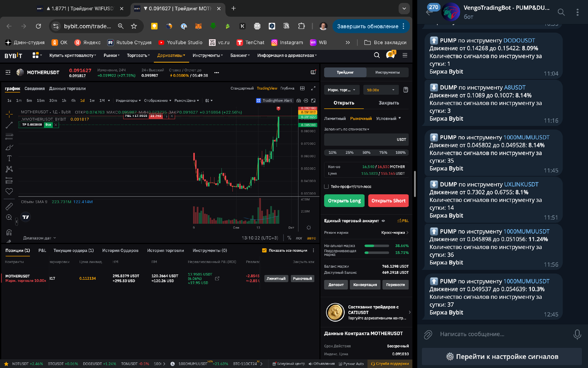Toggle авто scale on the chart
Image resolution: width=588 pixels, height=368 pixels.
312,238
